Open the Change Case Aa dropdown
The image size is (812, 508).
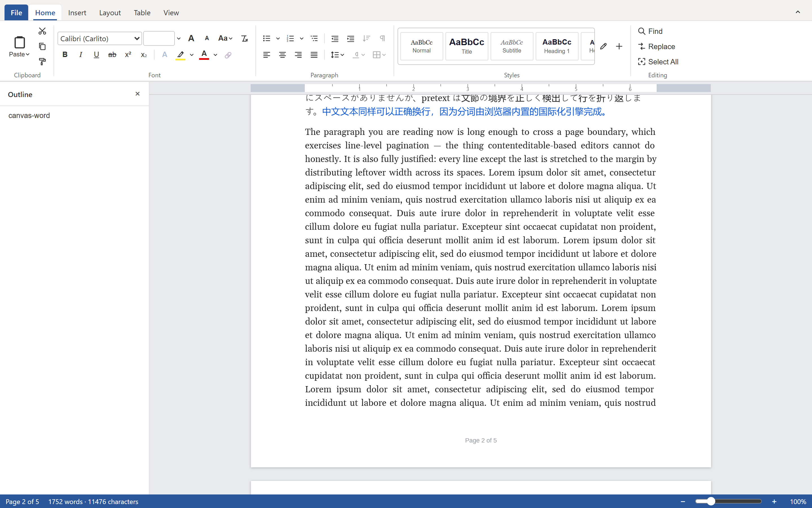pos(225,38)
